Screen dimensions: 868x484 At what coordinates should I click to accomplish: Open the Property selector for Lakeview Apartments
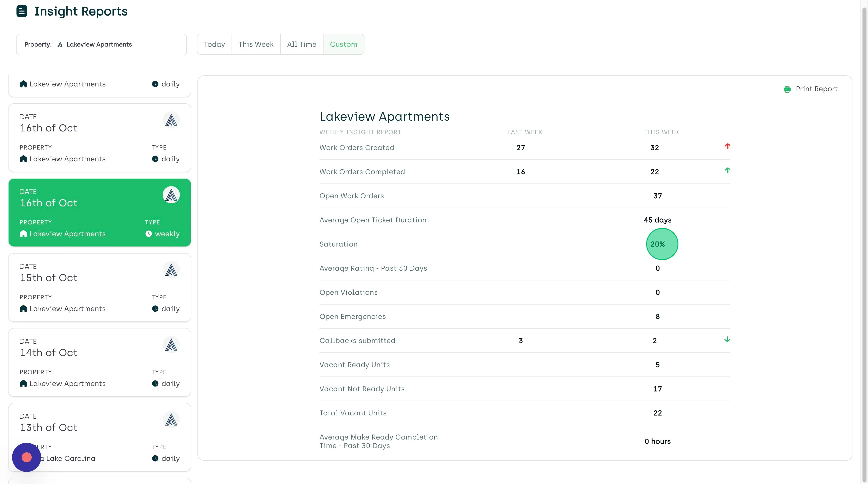coord(101,44)
